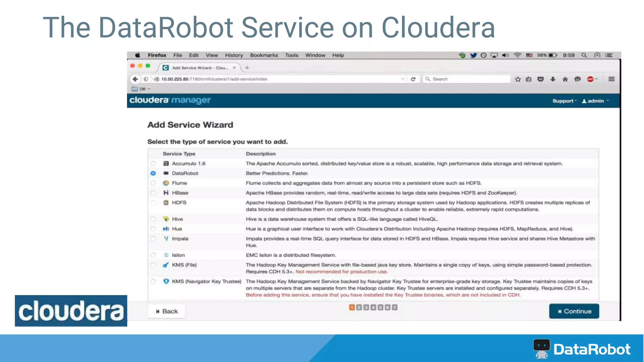Click the Hive bee icon

(x=166, y=219)
